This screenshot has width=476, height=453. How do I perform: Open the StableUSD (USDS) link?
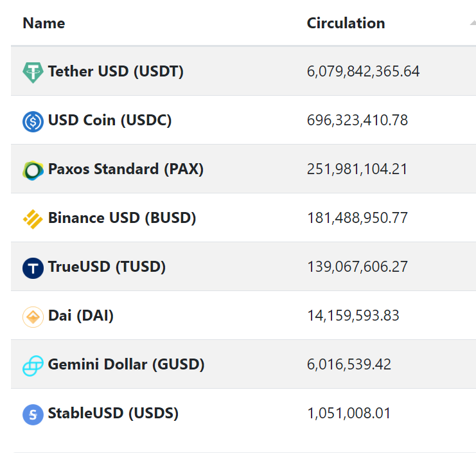pyautogui.click(x=113, y=413)
